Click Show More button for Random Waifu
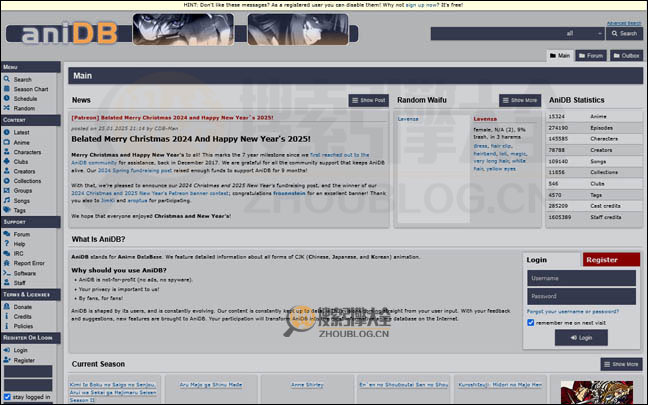 520,100
